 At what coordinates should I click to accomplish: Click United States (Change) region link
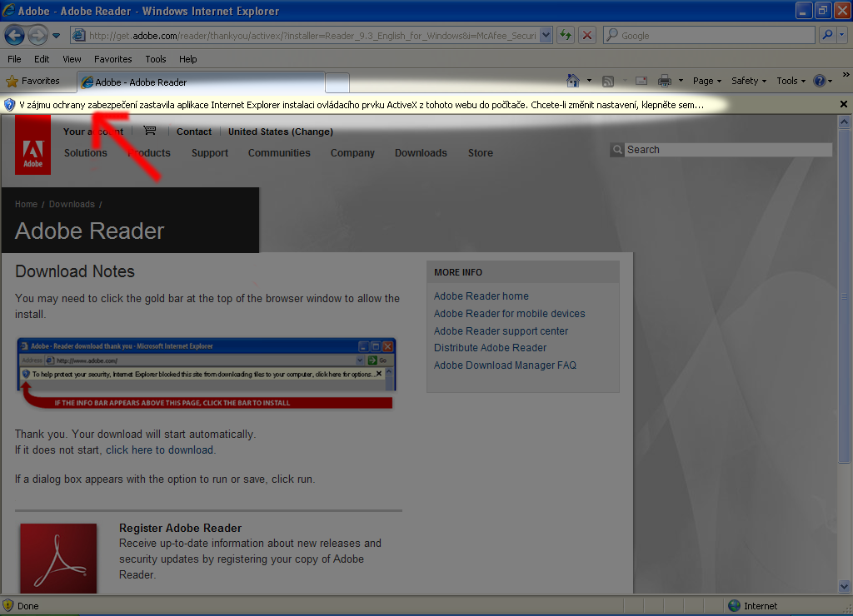pos(281,132)
